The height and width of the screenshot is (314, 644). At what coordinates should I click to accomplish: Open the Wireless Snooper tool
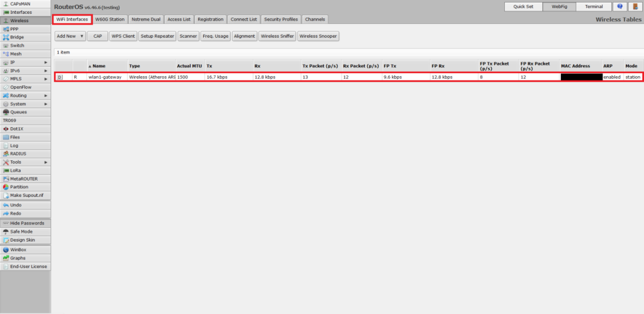coord(318,36)
